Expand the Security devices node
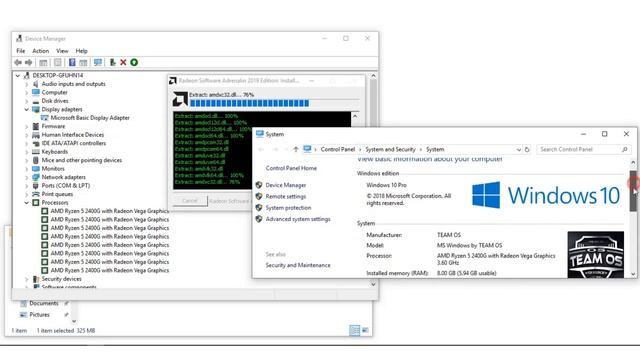 point(27,279)
